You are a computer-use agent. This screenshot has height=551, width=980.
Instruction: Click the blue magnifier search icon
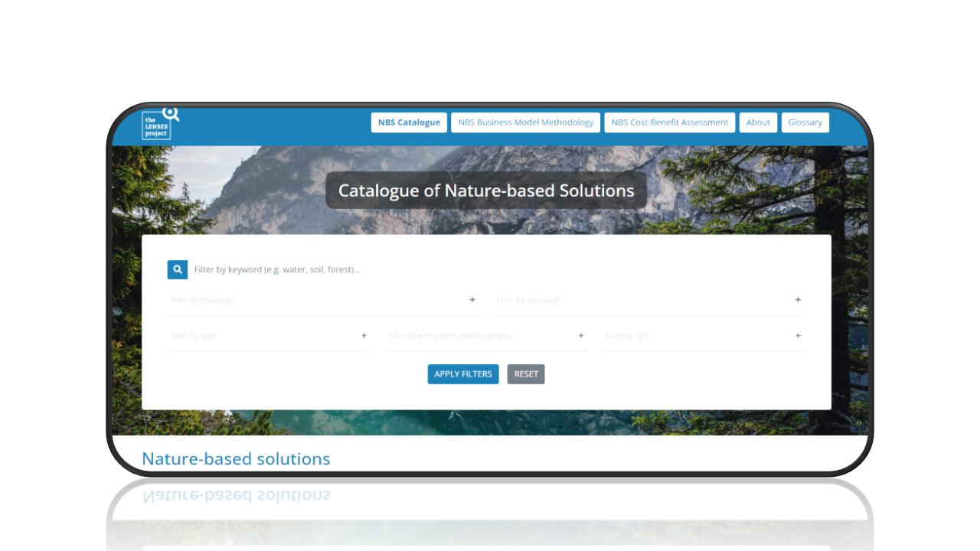[178, 269]
